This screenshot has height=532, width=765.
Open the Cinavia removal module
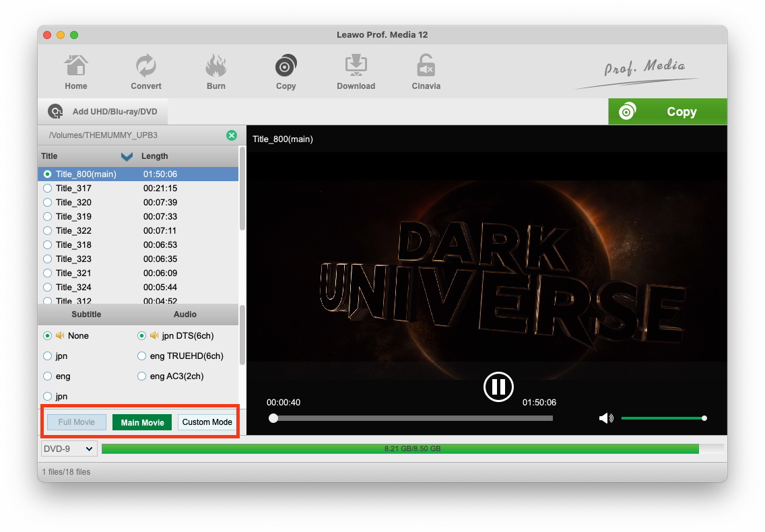tap(426, 72)
